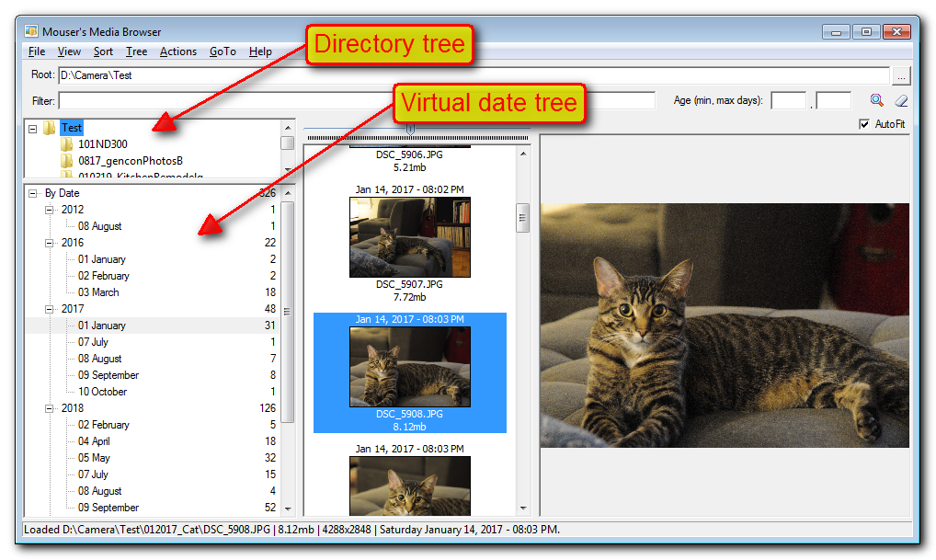Image resolution: width=936 pixels, height=560 pixels.
Task: Select 09 September under 2017
Action: 108,375
